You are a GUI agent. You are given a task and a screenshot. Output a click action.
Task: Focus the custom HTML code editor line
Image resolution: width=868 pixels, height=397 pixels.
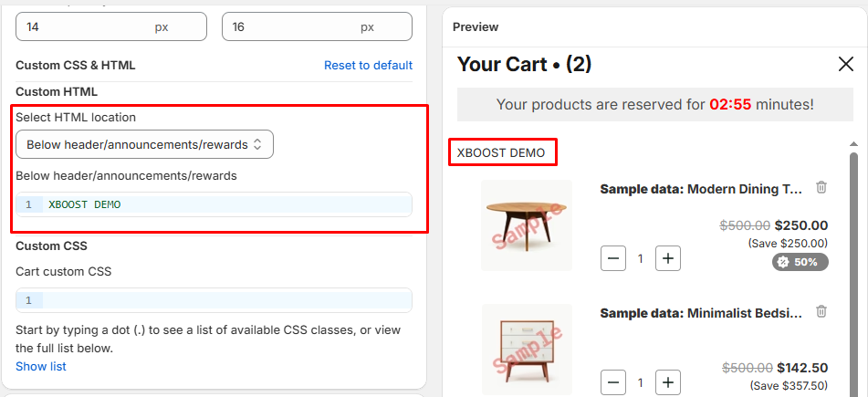(x=219, y=204)
